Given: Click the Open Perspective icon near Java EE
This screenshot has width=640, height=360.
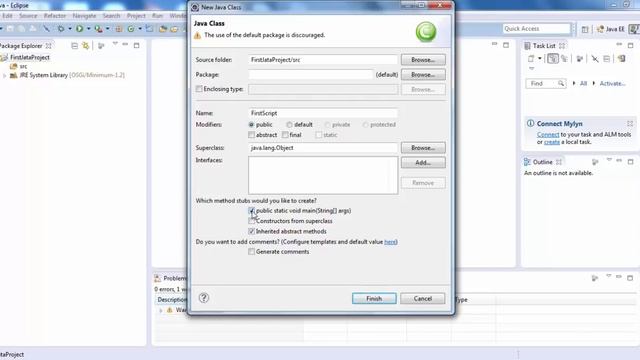Looking at the screenshot, I should pyautogui.click(x=585, y=29).
